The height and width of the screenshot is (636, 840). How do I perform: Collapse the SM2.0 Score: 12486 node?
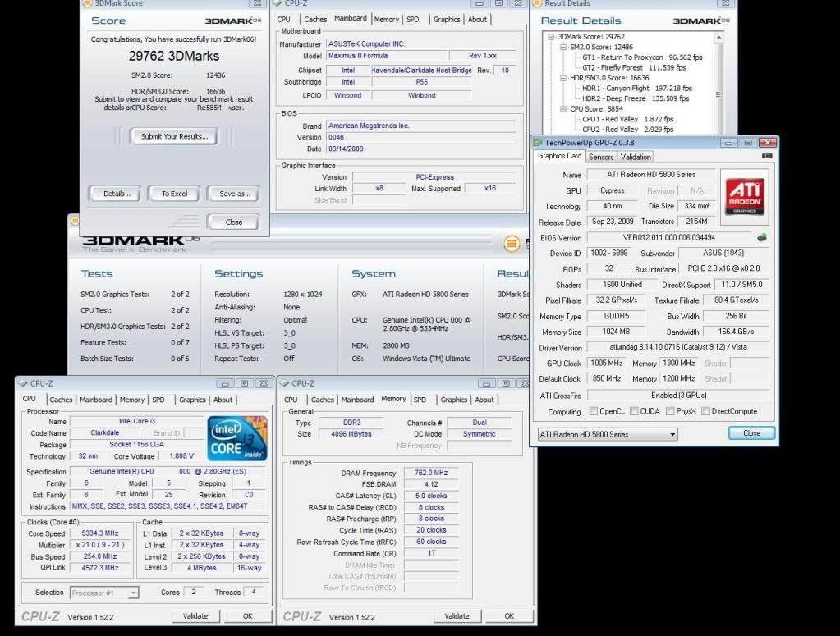tap(563, 47)
